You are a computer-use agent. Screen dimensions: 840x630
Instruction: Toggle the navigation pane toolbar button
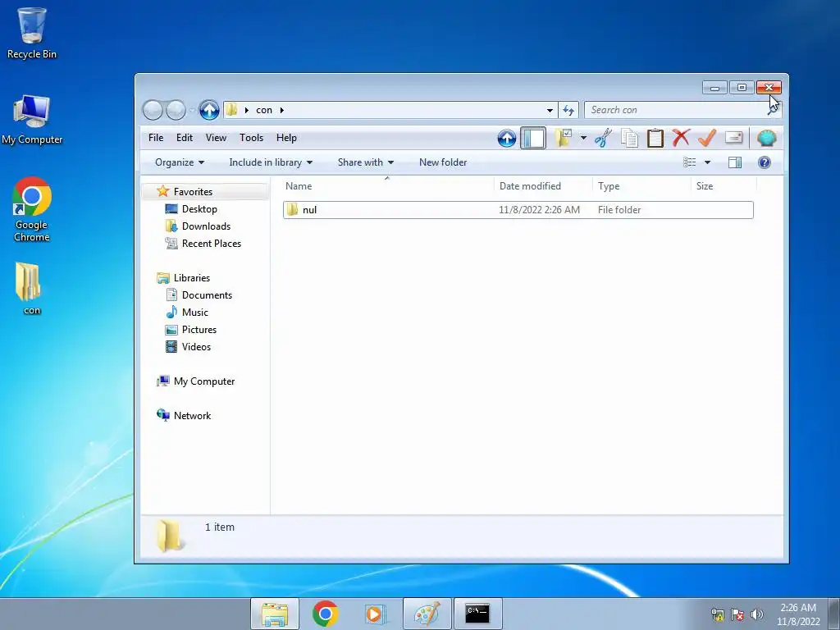(x=533, y=138)
